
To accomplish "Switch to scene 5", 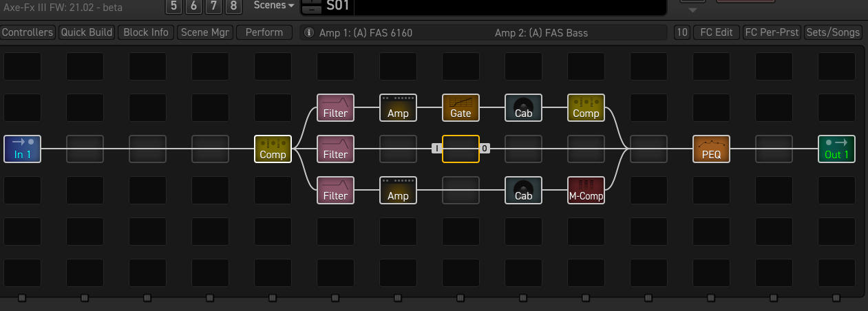I will 173,6.
